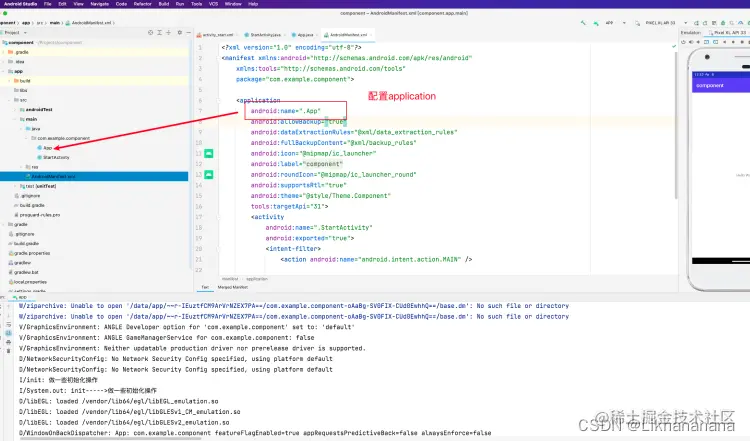Click the ic_launcher gutter icon on line 11
This screenshot has height=441, width=750.
[209, 153]
